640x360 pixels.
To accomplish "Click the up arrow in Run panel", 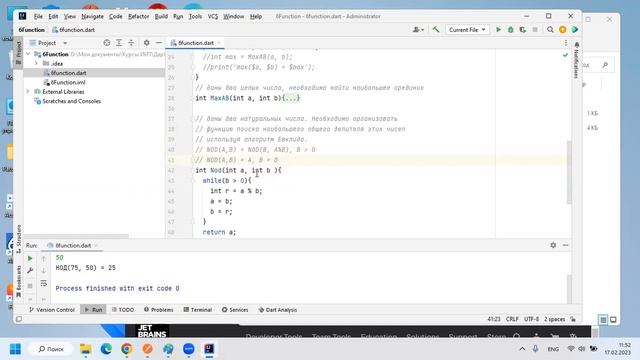I will 44,258.
